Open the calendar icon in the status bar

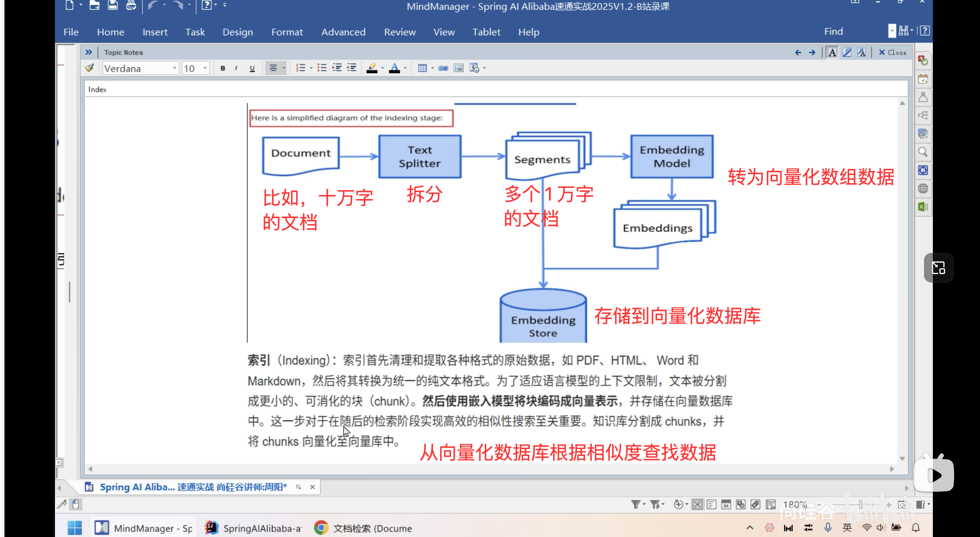[x=726, y=504]
